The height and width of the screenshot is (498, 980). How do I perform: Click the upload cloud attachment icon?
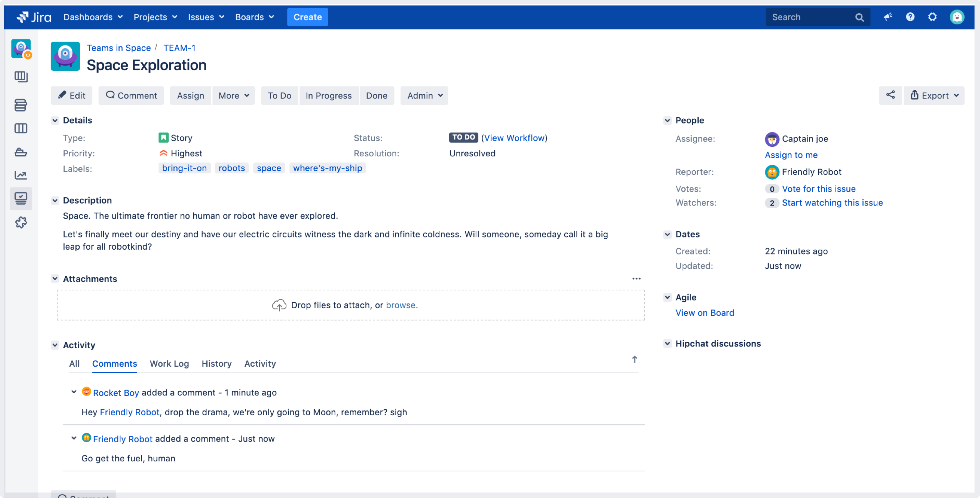point(279,304)
